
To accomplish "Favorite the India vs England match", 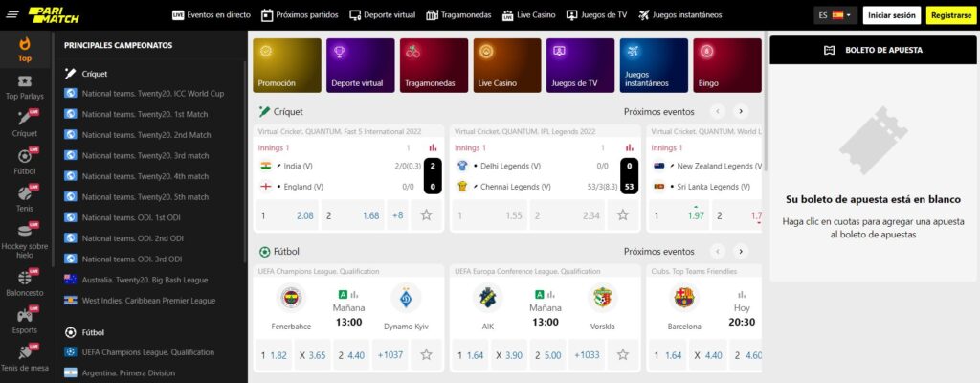I will pyautogui.click(x=426, y=215).
